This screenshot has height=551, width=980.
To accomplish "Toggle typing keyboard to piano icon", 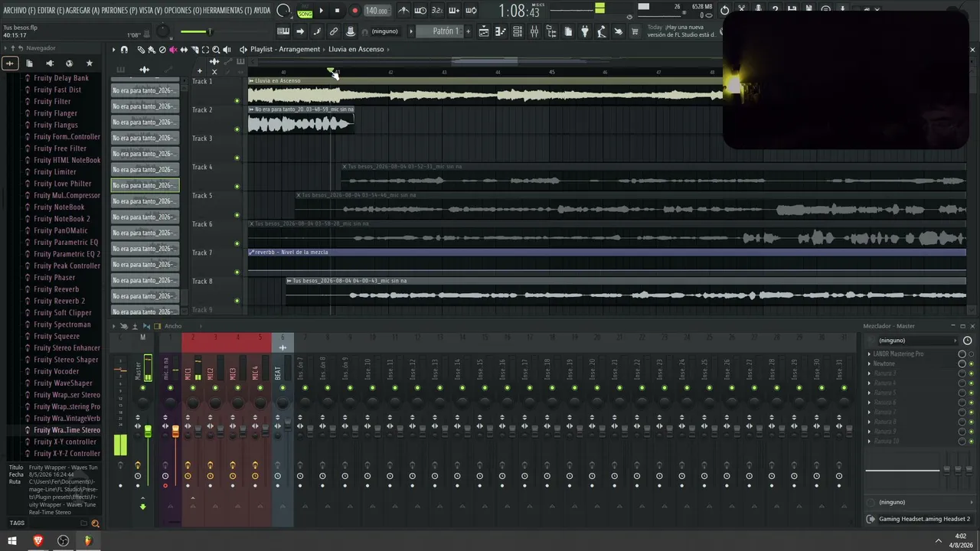I will (x=283, y=31).
